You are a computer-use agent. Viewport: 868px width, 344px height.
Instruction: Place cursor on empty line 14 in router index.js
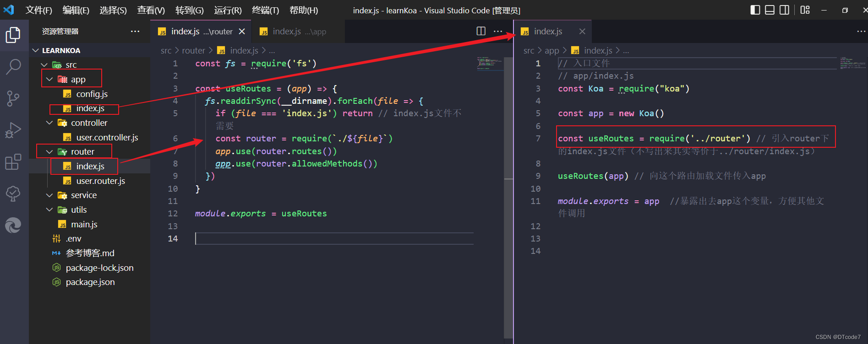tap(334, 238)
